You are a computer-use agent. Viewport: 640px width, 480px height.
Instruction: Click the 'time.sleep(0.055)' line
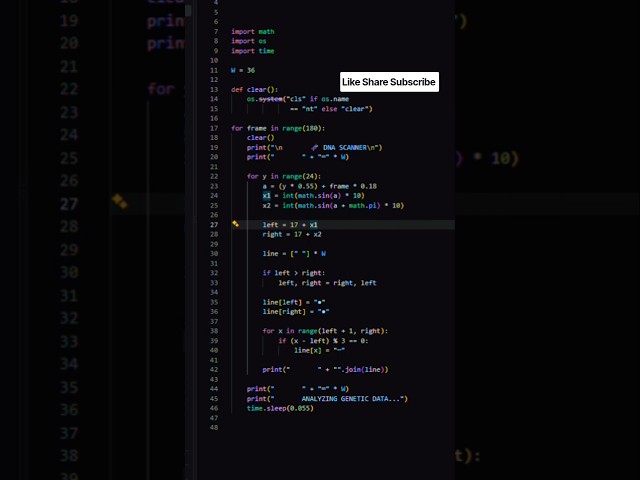click(x=280, y=408)
